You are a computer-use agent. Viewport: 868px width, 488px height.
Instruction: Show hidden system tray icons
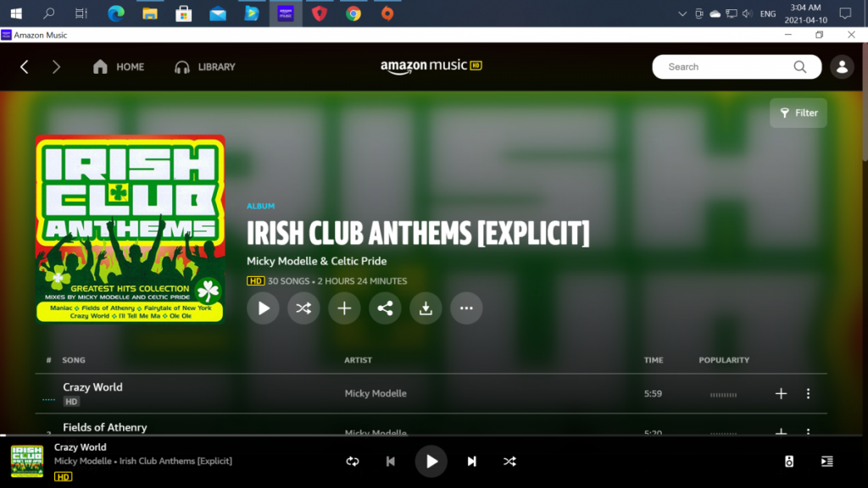(x=682, y=14)
